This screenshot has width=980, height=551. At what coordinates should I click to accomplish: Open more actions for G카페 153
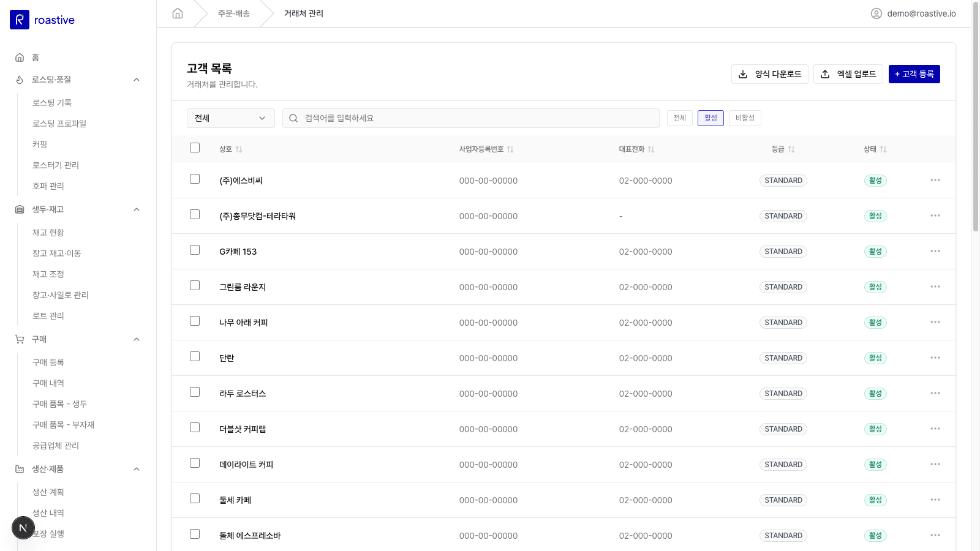[935, 252]
